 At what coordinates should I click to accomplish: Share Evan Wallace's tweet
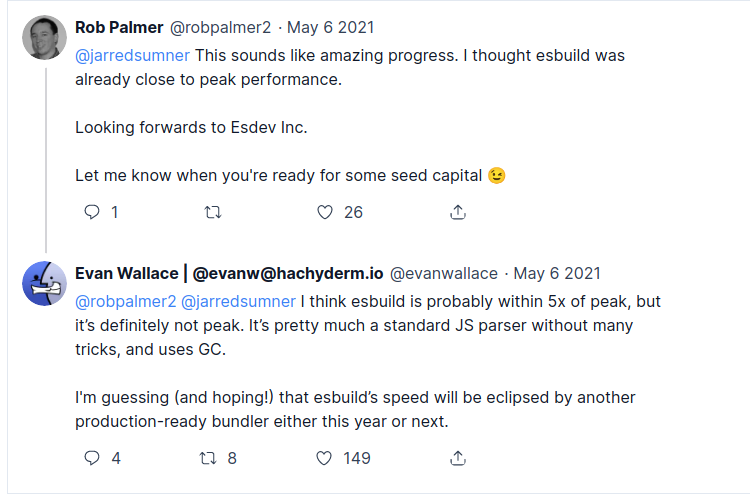[458, 458]
